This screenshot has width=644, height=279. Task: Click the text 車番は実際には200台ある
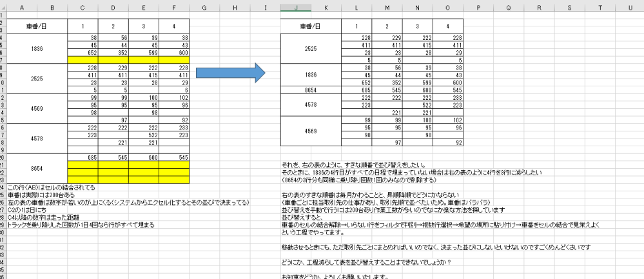(x=37, y=194)
